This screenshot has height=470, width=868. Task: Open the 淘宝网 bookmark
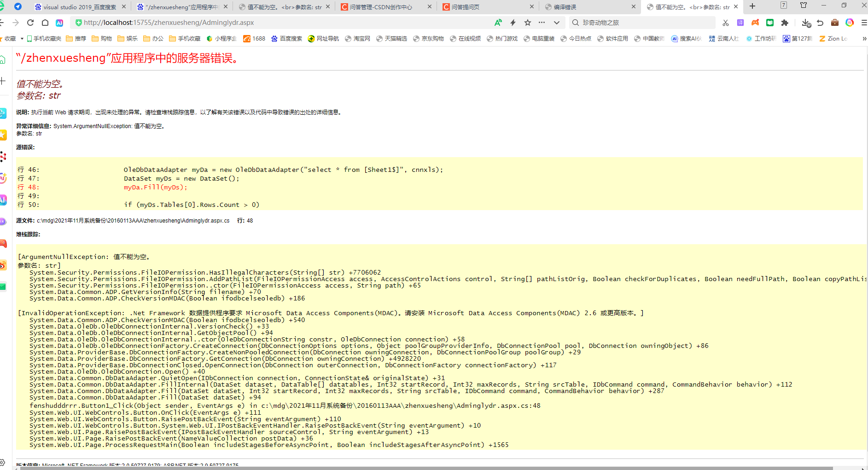[357, 39]
